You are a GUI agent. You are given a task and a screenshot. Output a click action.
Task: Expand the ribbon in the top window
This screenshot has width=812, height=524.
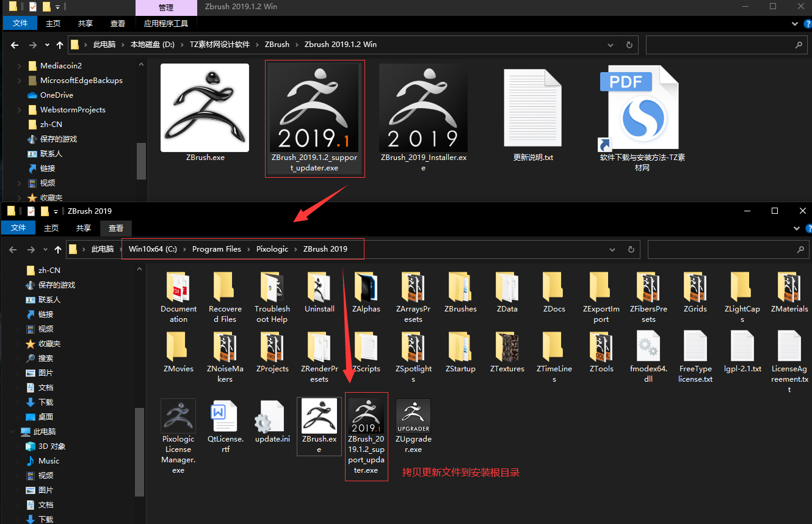point(795,23)
